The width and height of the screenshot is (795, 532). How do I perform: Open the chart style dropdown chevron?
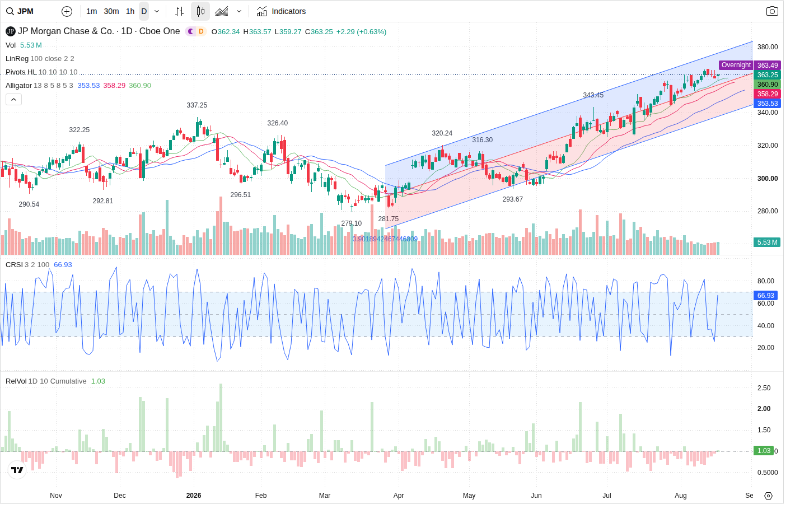tap(239, 11)
